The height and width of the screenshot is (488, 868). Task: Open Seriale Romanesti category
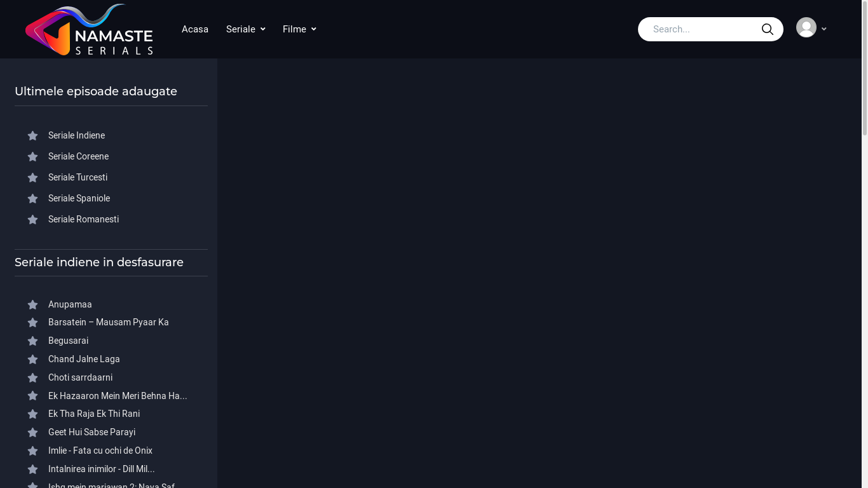coord(83,219)
